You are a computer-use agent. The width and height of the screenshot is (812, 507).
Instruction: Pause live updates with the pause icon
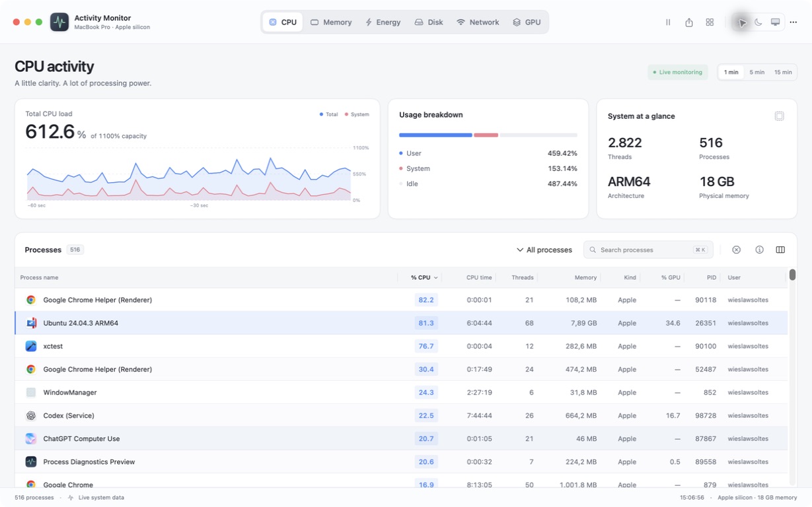(668, 22)
